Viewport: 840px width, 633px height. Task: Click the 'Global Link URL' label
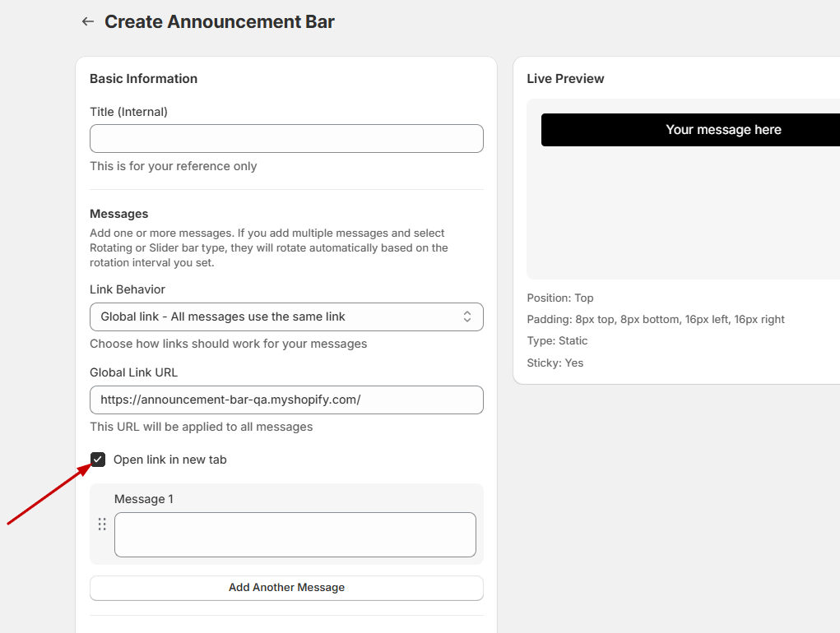(133, 372)
